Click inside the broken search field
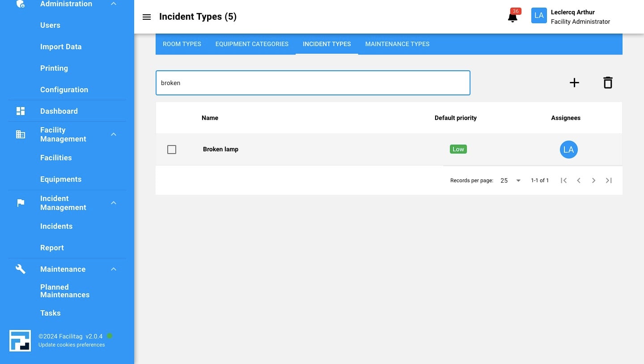The image size is (644, 364). coord(313,83)
